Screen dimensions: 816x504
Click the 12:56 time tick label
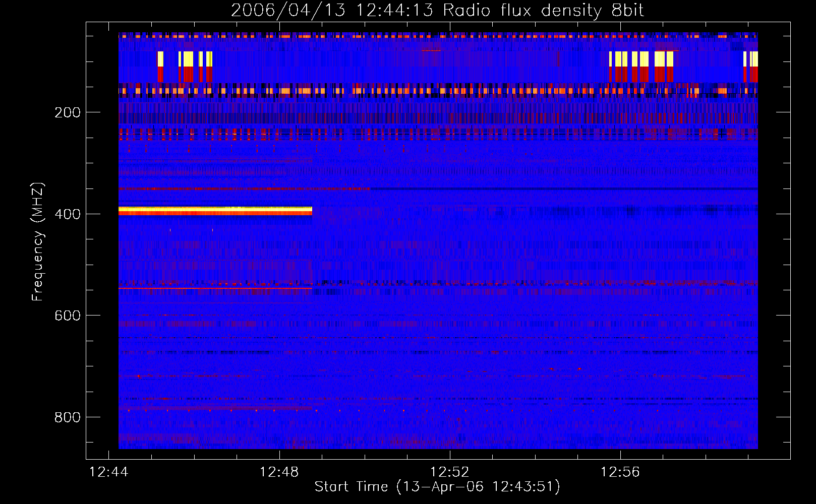pos(620,472)
